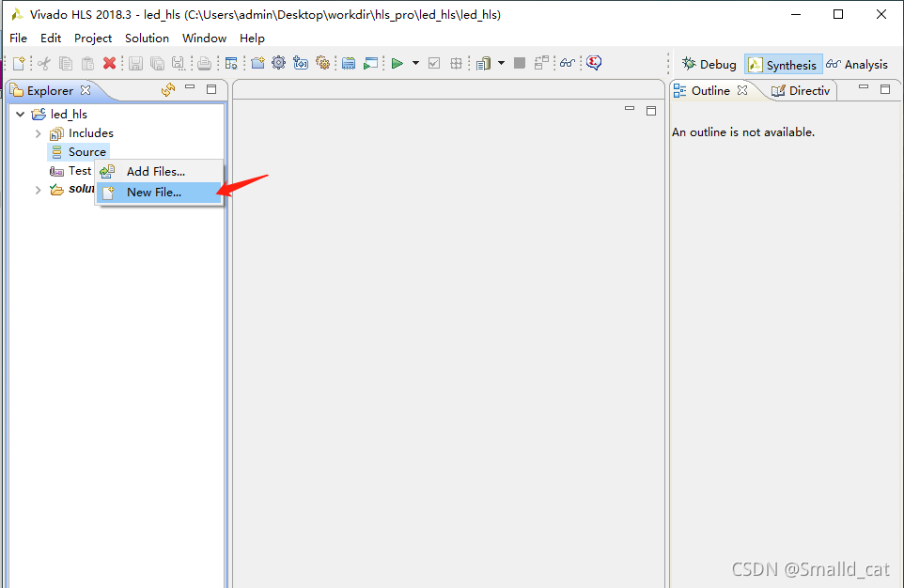
Task: Click the Copy toolbar icon
Action: 66,63
